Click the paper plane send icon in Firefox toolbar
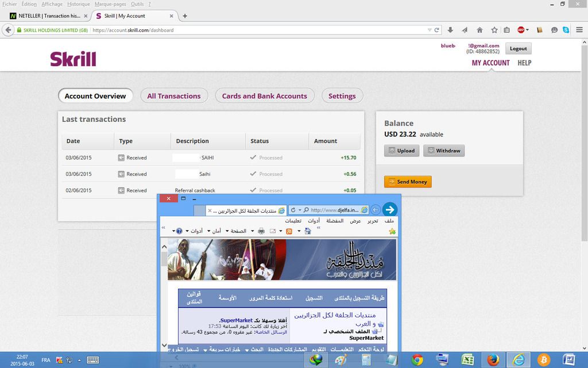 pos(465,30)
